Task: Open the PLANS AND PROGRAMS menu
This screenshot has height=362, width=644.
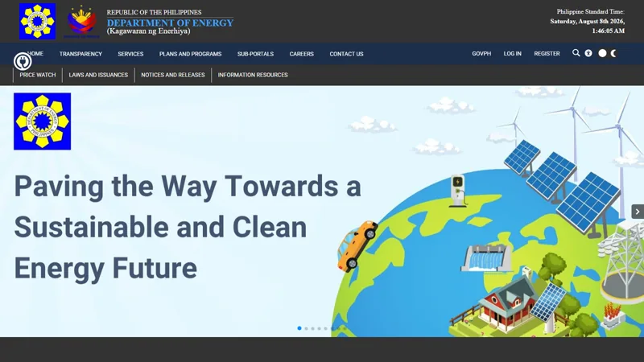Action: click(x=191, y=54)
